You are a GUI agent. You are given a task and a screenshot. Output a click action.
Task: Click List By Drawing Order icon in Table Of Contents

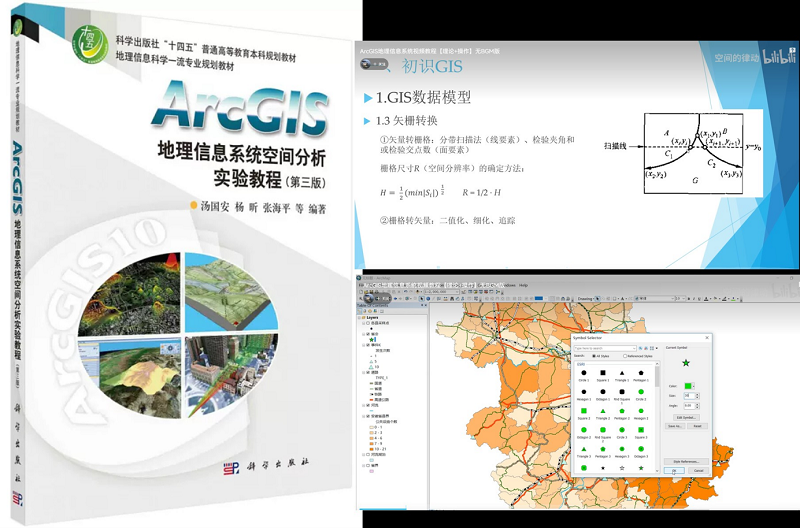point(359,311)
